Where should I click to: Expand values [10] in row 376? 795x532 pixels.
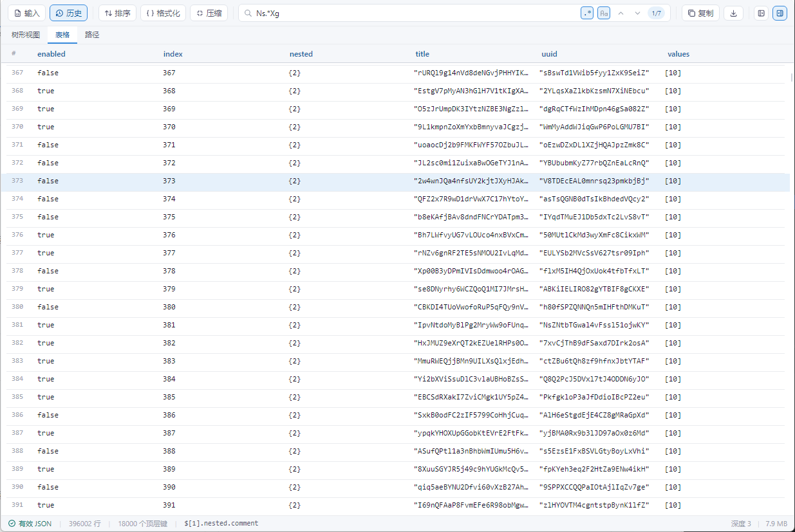coord(673,235)
